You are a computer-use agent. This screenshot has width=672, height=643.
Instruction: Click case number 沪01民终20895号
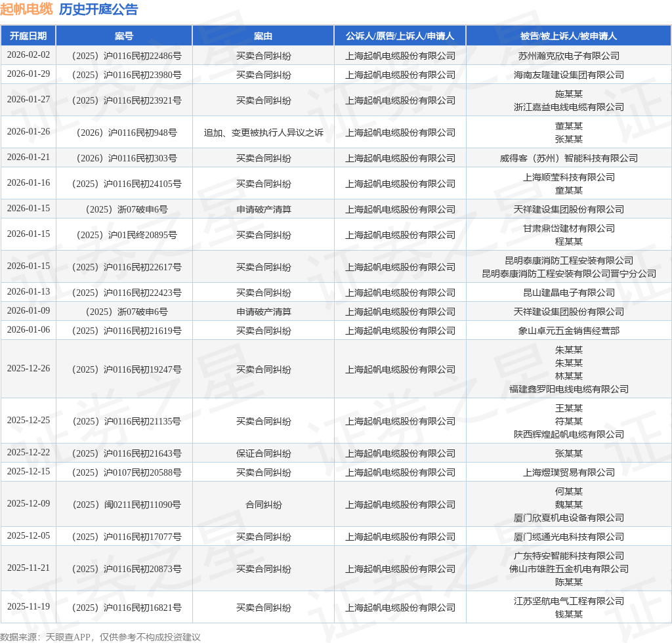[x=142, y=235]
